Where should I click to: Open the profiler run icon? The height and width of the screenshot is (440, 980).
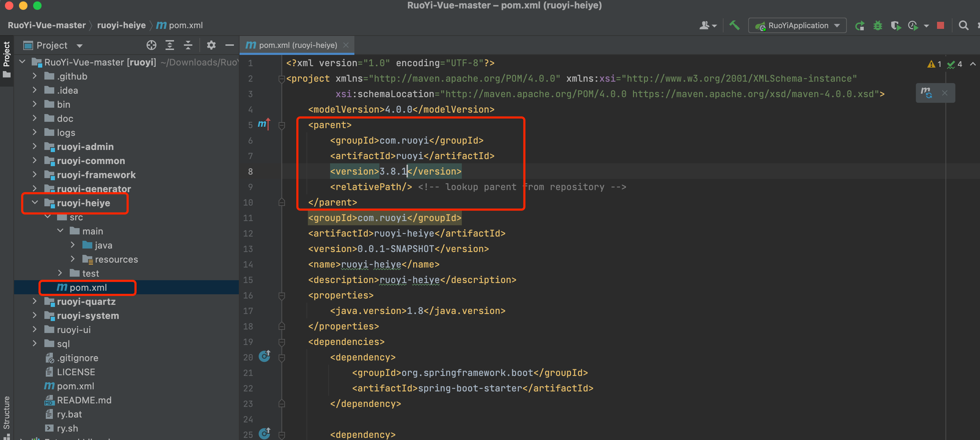coord(913,25)
